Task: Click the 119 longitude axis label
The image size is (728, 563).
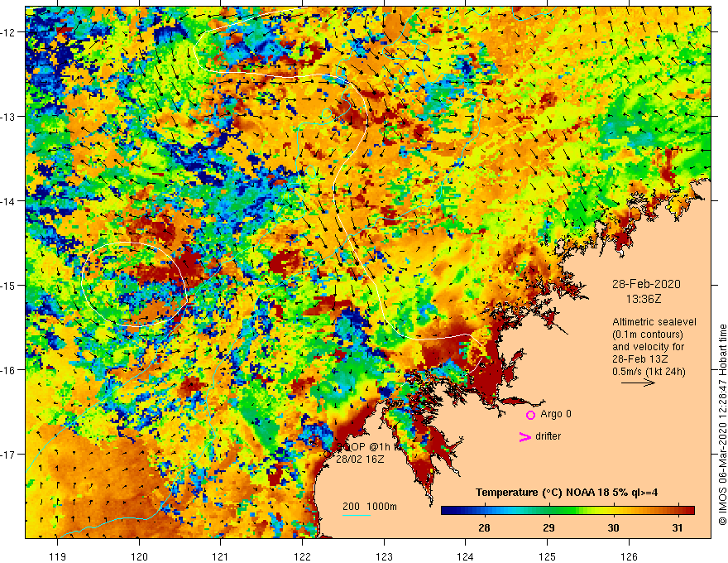Action: 58,556
